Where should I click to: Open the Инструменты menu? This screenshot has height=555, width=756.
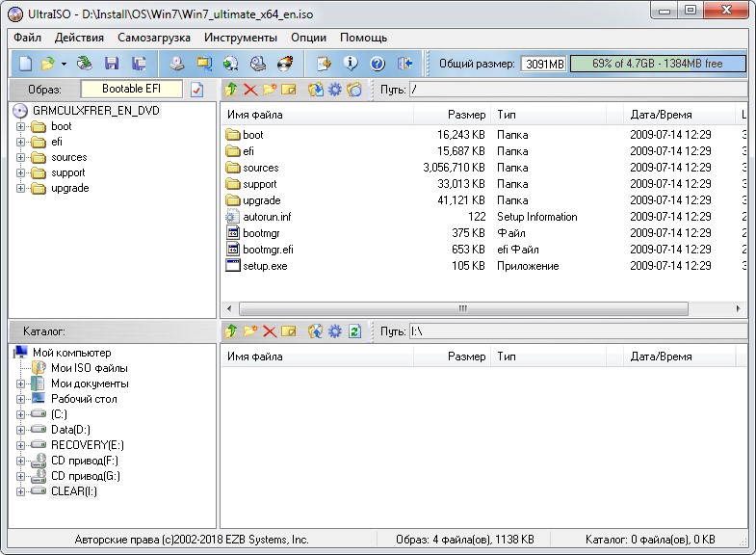point(241,38)
